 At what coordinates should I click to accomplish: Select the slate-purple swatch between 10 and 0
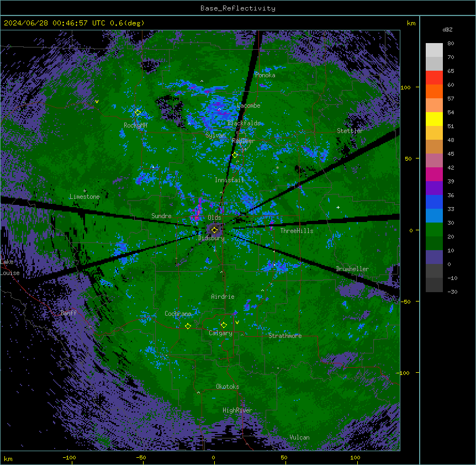[434, 257]
